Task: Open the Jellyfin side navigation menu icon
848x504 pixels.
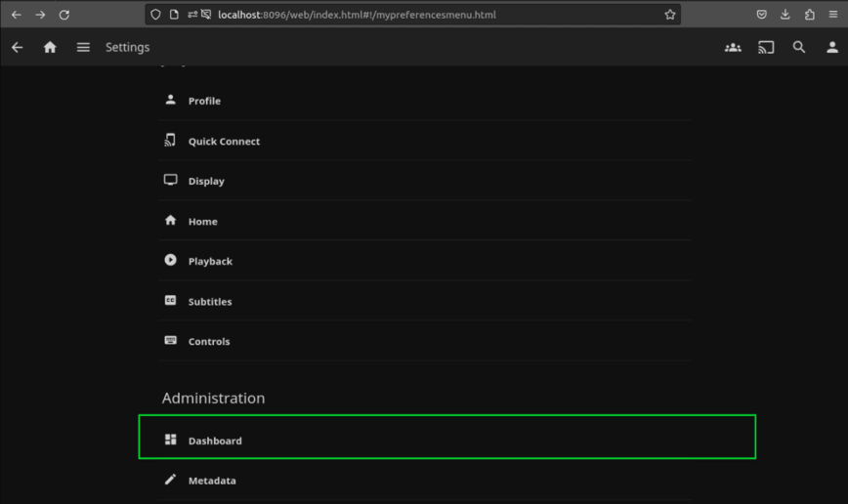Action: (83, 48)
